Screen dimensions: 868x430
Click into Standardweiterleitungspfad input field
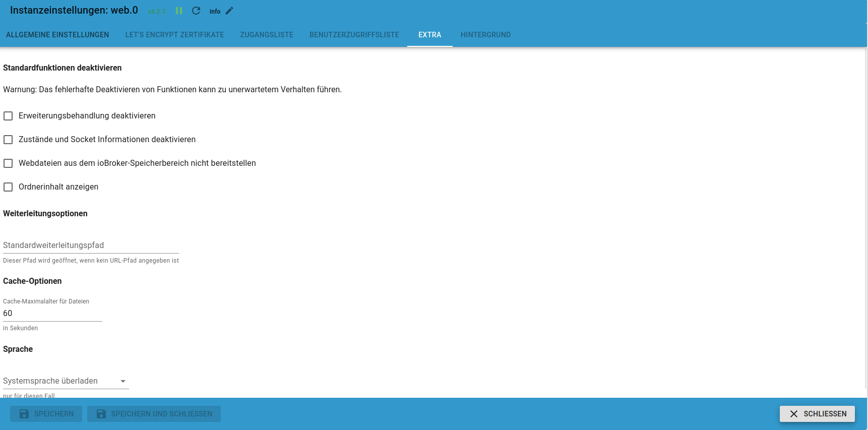(91, 245)
